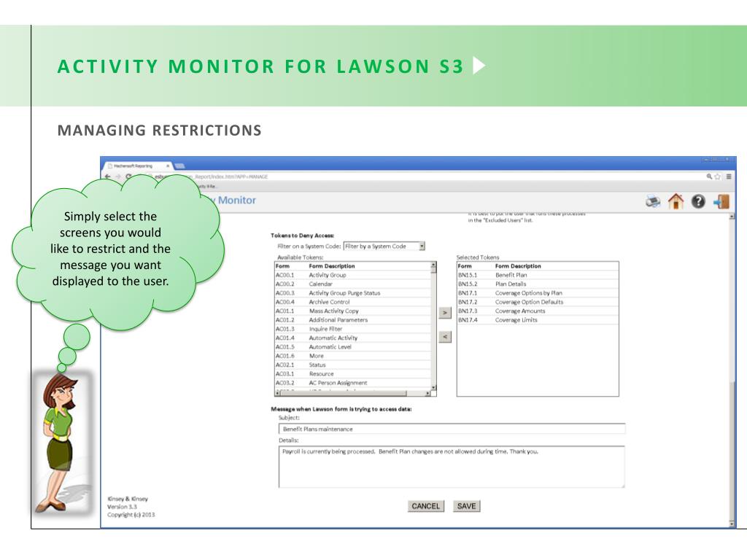
Task: Click Form Description header in Selected Tokens
Action: click(518, 266)
